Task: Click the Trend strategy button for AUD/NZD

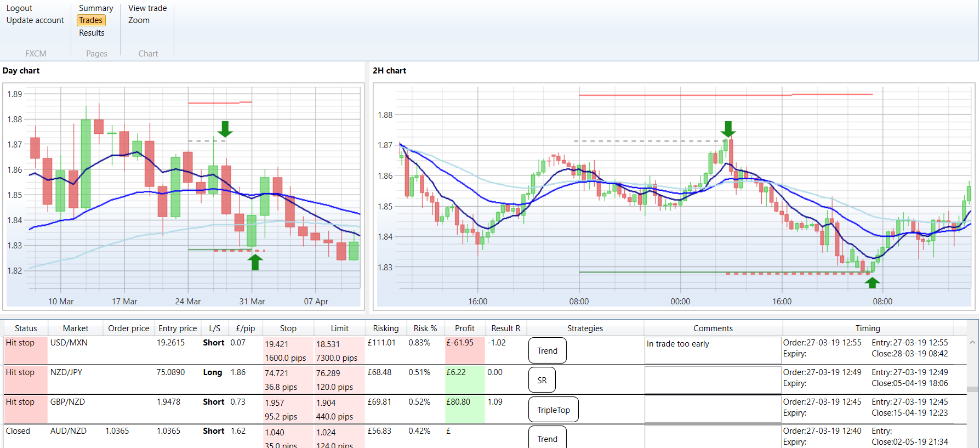Action: point(548,439)
